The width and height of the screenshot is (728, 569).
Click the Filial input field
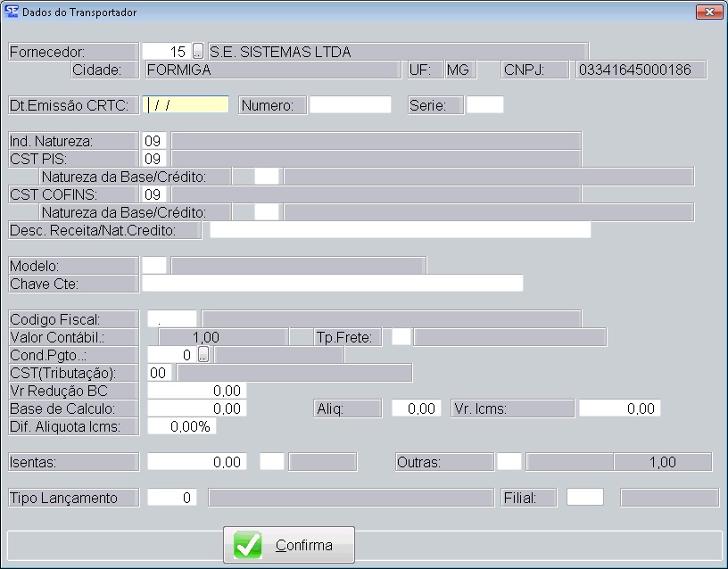click(584, 498)
